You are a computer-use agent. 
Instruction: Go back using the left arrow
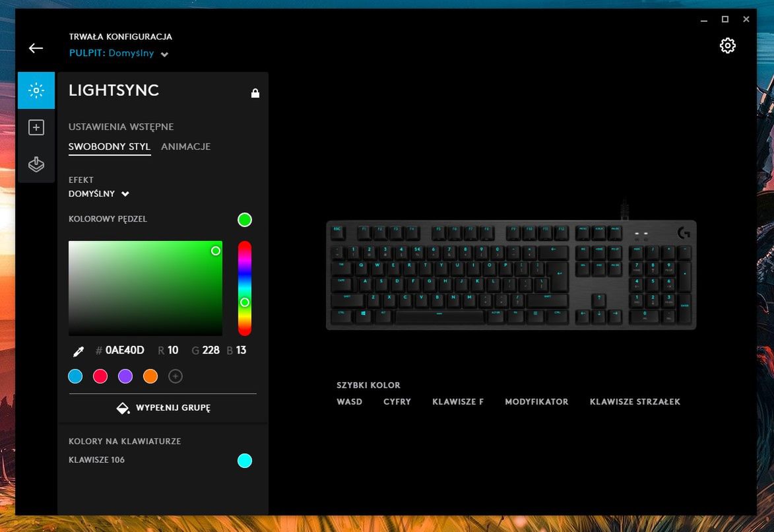pos(36,48)
